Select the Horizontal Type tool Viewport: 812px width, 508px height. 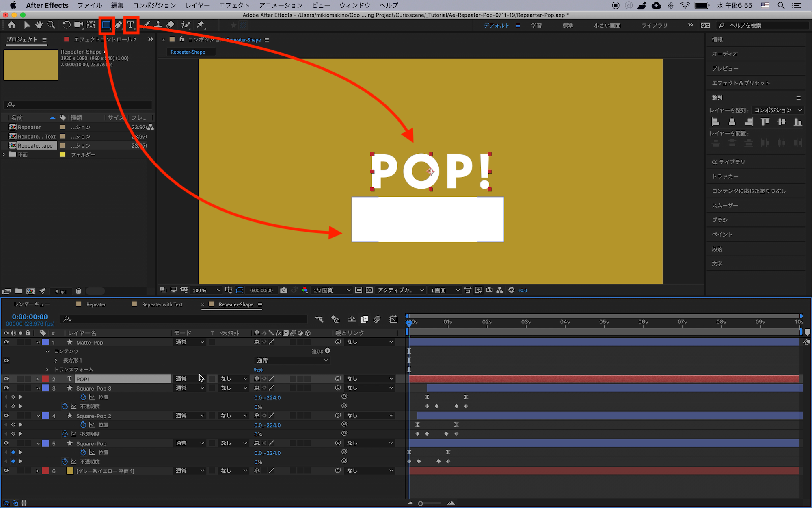tap(131, 25)
